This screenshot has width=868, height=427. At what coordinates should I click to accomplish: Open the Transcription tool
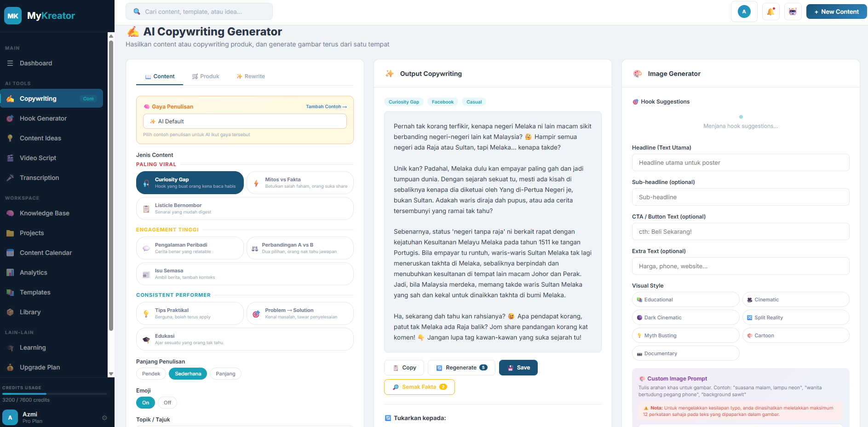tap(38, 178)
